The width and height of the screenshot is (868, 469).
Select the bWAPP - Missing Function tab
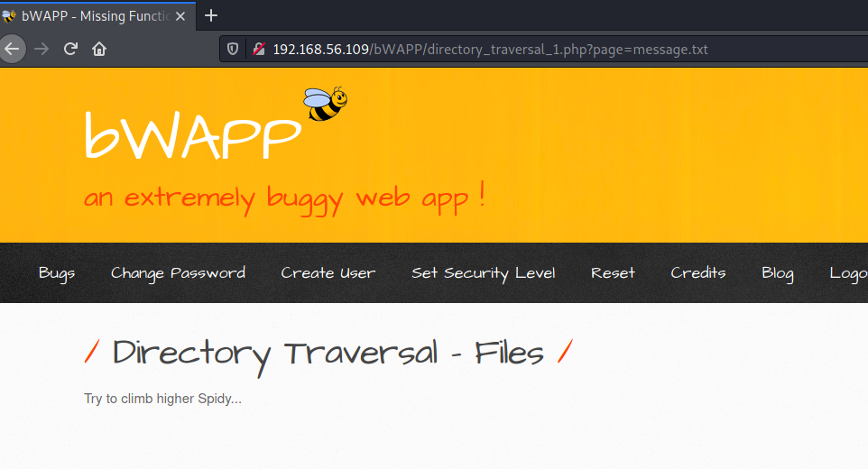97,16
